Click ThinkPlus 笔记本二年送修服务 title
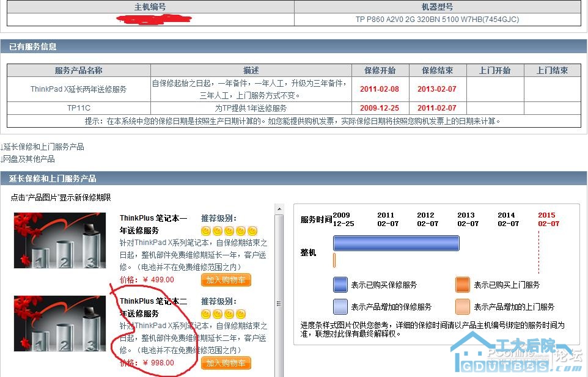Viewport: 588px width, 377px height. pyautogui.click(x=153, y=307)
